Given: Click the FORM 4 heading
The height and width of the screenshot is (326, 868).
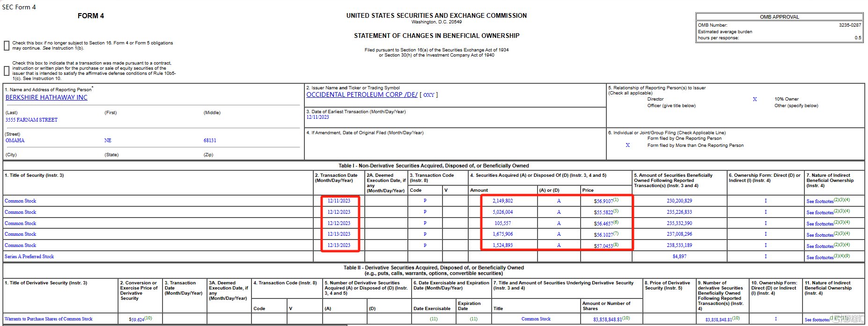Looking at the screenshot, I should (91, 16).
